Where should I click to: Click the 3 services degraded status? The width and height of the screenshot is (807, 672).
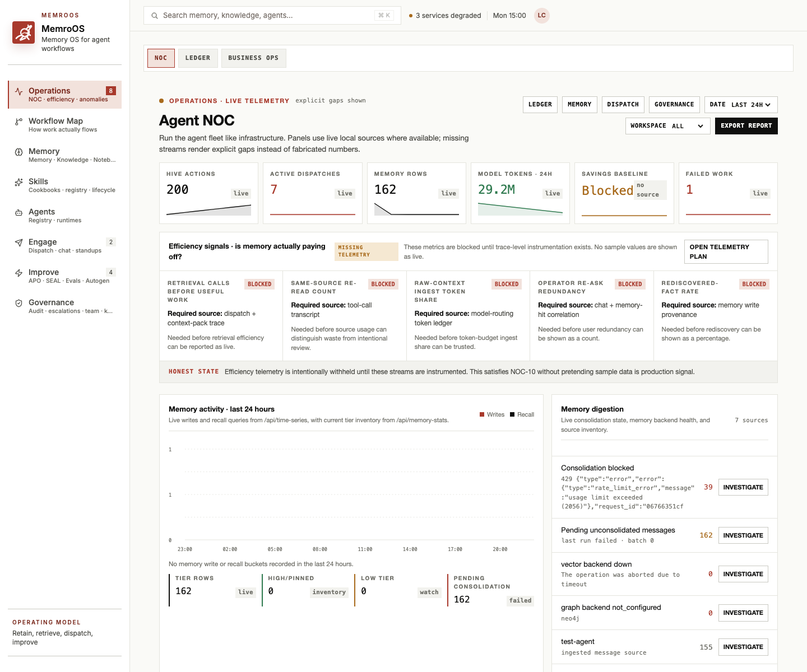coord(445,16)
